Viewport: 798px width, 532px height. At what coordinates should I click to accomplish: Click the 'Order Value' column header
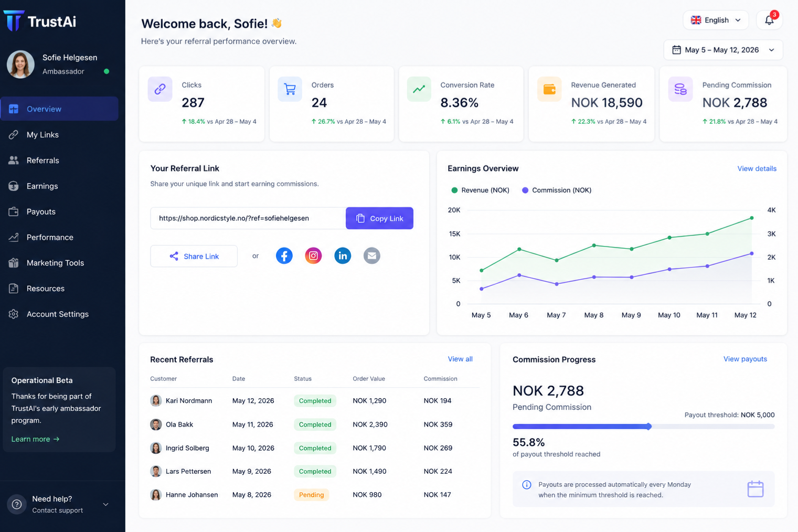tap(369, 378)
